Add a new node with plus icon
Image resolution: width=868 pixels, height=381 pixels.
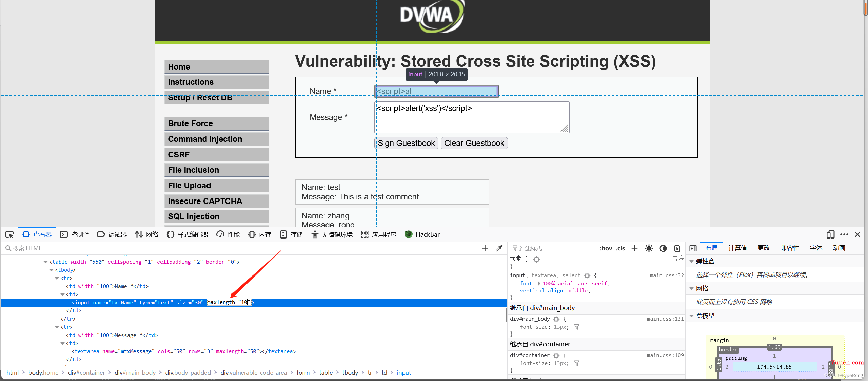click(485, 248)
